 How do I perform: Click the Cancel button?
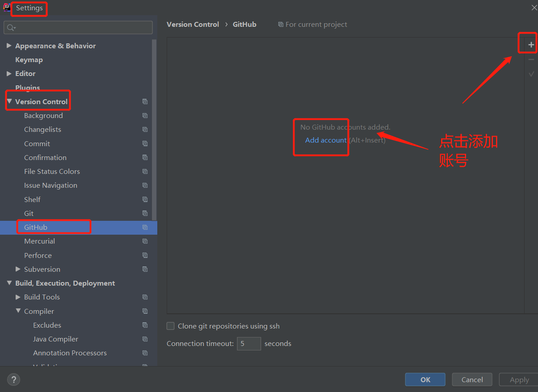pyautogui.click(x=472, y=379)
